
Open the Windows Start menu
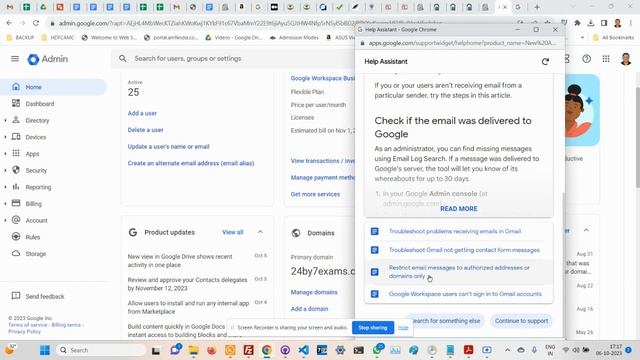45,350
